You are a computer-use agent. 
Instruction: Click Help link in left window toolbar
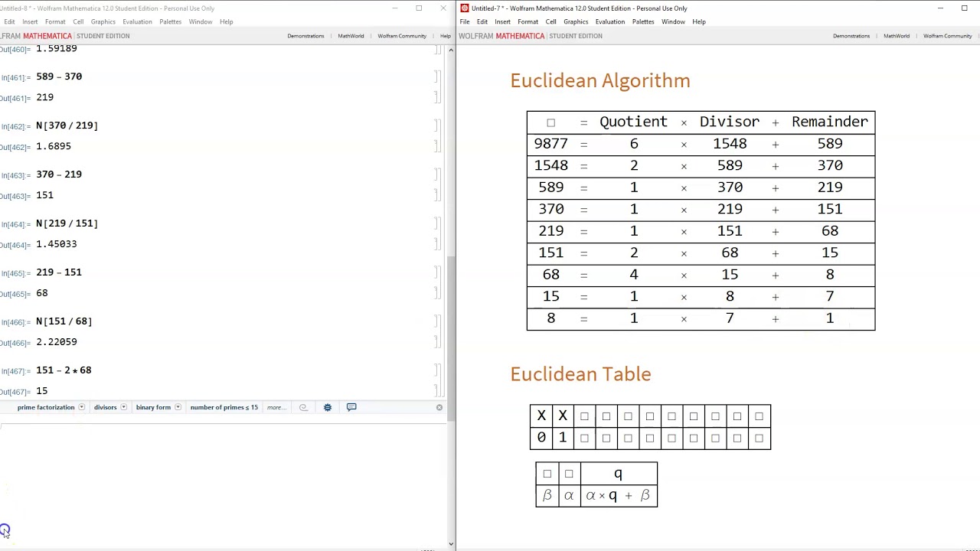click(x=446, y=36)
